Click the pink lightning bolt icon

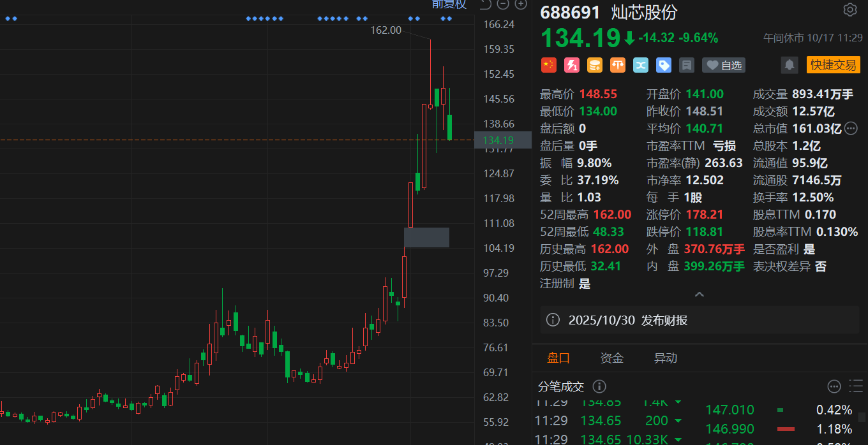tap(571, 65)
